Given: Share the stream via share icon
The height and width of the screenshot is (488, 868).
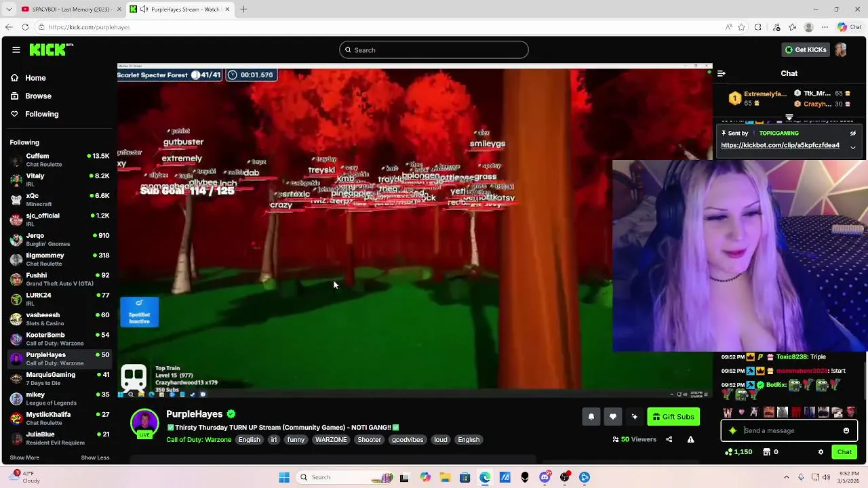Looking at the screenshot, I should 669,439.
